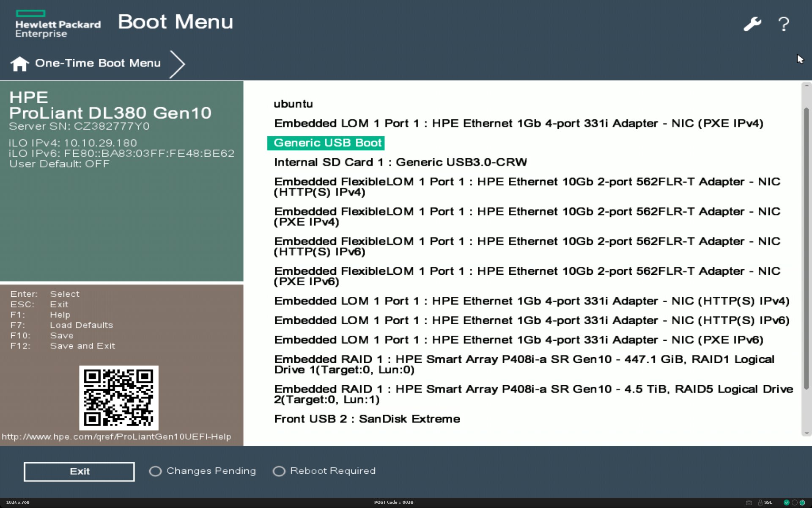The image size is (812, 508).
Task: Open the wrench settings icon
Action: pyautogui.click(x=752, y=24)
